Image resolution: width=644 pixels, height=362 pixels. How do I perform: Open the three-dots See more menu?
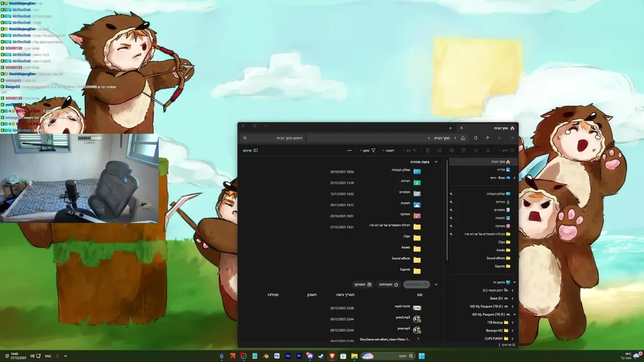[349, 150]
